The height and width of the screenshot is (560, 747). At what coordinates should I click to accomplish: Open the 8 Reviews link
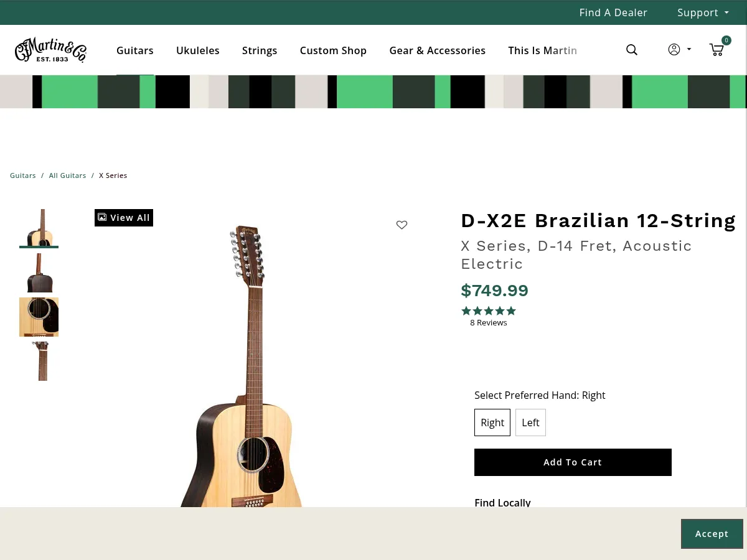(x=489, y=322)
